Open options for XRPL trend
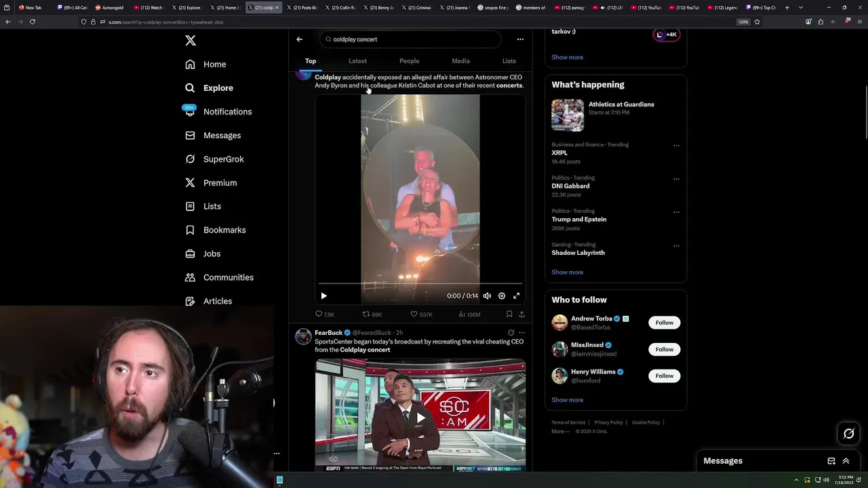 [x=676, y=145]
